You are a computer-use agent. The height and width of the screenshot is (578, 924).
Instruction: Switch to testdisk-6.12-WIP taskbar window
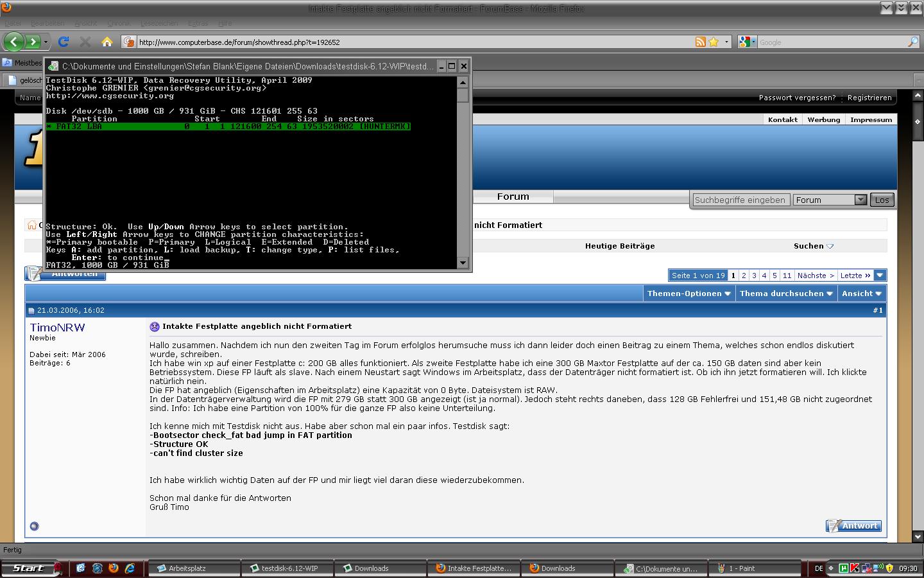287,568
